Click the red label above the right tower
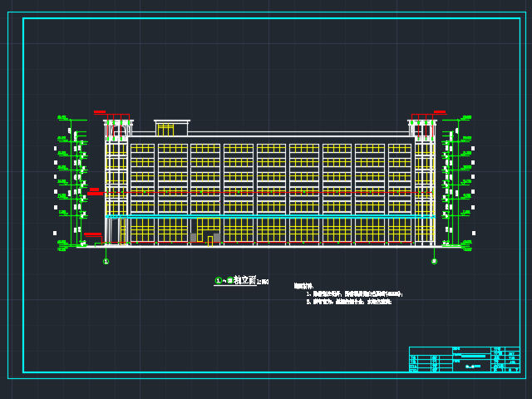Viewport: 532px width, 399px height. tap(440, 111)
